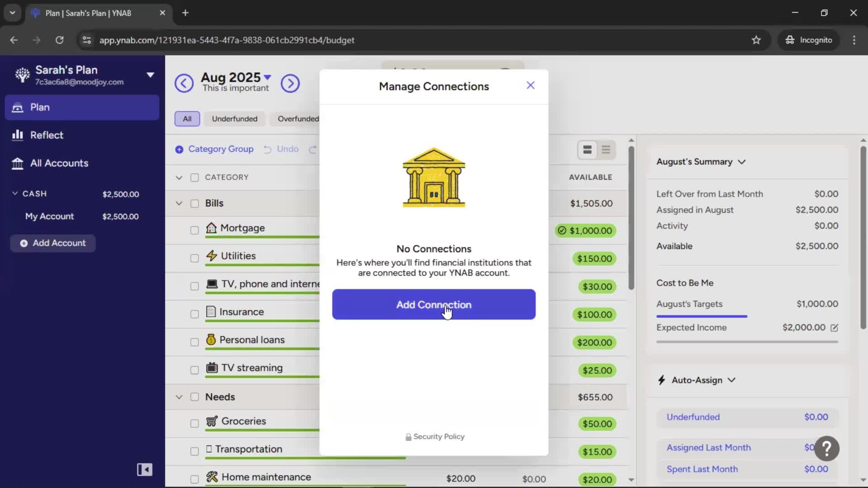Viewport: 868px width, 488px height.
Task: Click Spent Last Month option
Action: click(747, 469)
